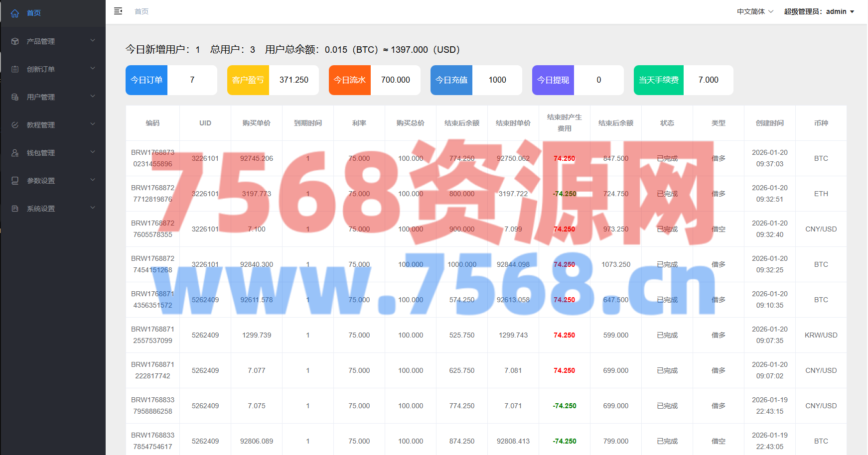Select the 首页 breadcrumb tab
Viewport: 868px width, 455px height.
coord(142,11)
